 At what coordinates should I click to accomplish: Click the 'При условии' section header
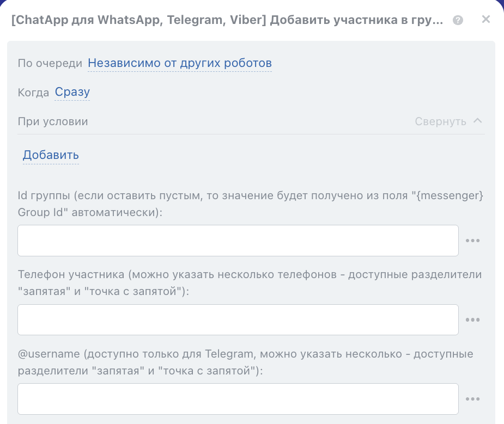click(53, 121)
